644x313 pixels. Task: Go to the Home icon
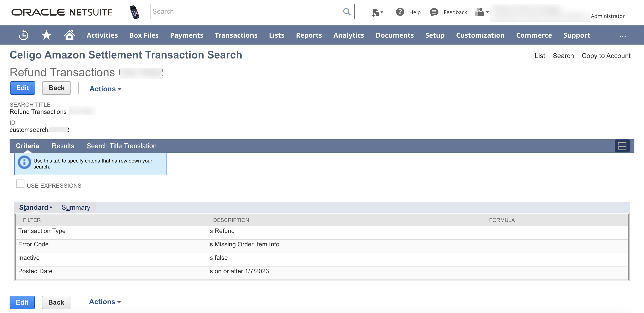(69, 35)
